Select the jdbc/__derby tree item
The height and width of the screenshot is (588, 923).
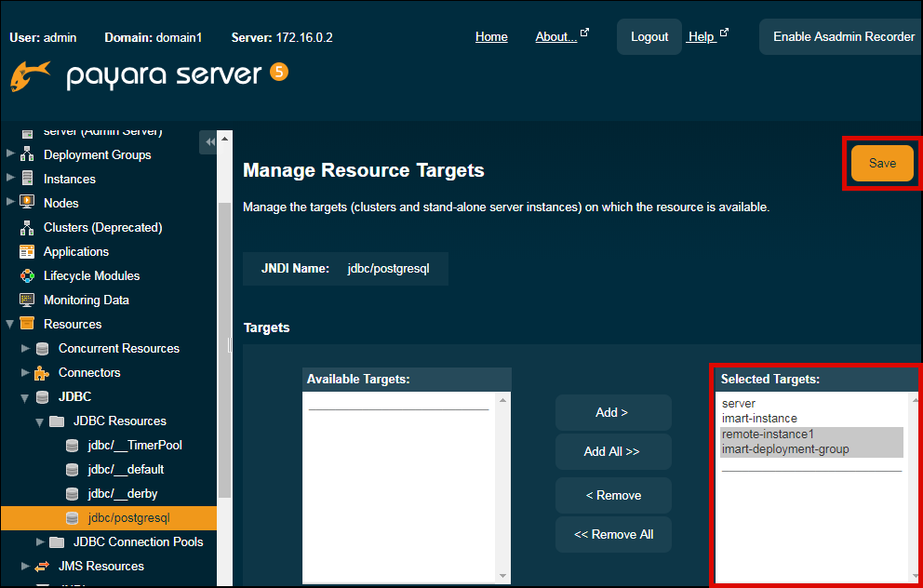(x=123, y=493)
